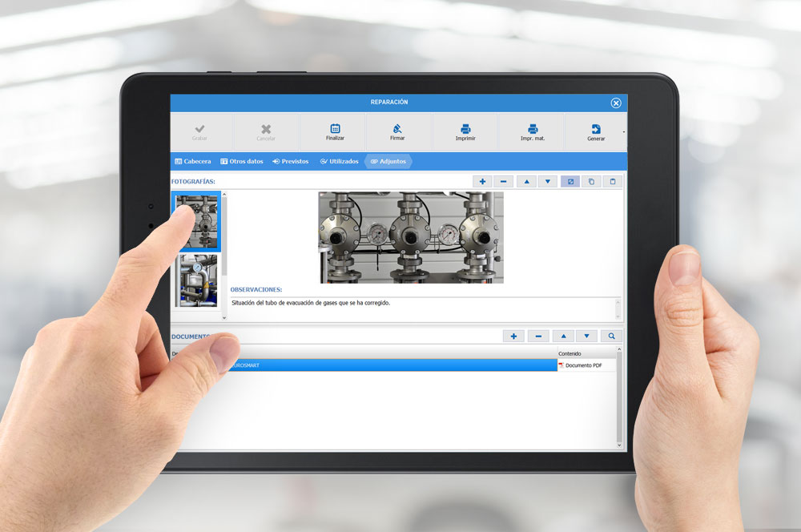Move document down with Documentos down arrow
Screen dimensions: 801x532
587,337
